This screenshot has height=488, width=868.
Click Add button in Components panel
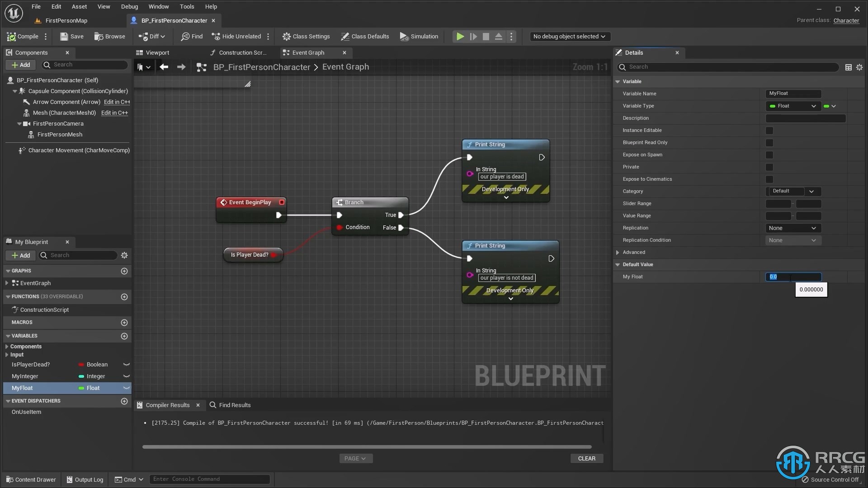coord(21,65)
